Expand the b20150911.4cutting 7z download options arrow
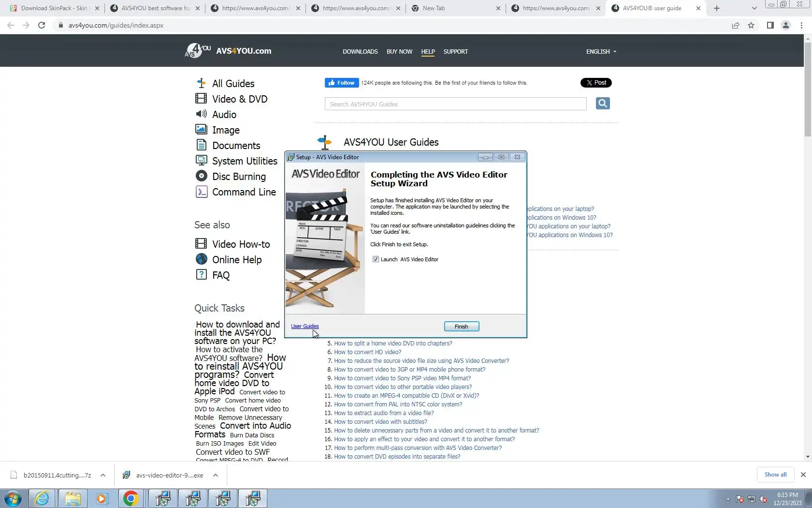Screen dimensions: 812x508 (103, 475)
